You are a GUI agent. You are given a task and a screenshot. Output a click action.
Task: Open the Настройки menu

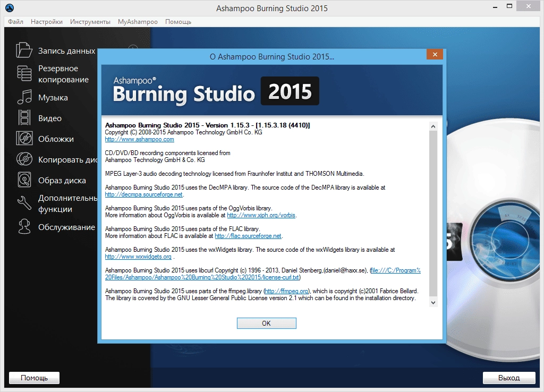click(x=47, y=21)
